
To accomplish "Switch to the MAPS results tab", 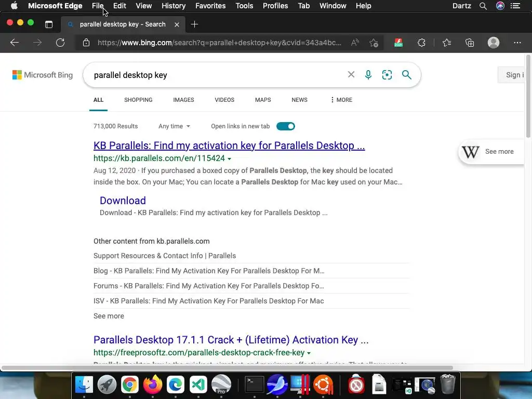I will coord(263,100).
